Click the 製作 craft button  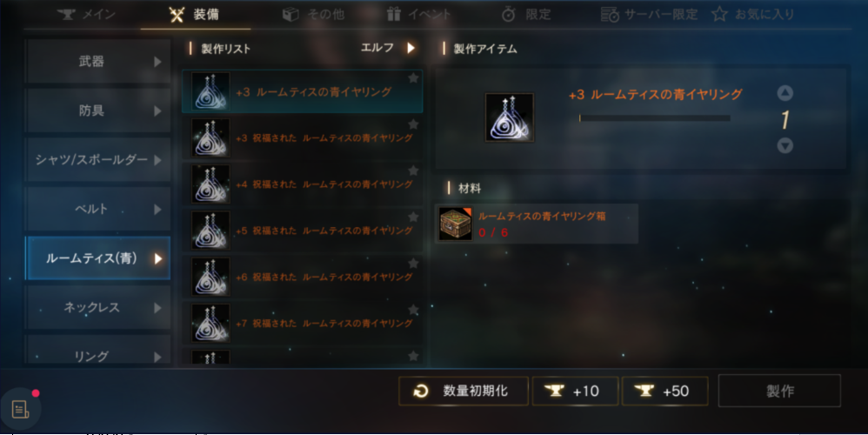click(x=779, y=391)
